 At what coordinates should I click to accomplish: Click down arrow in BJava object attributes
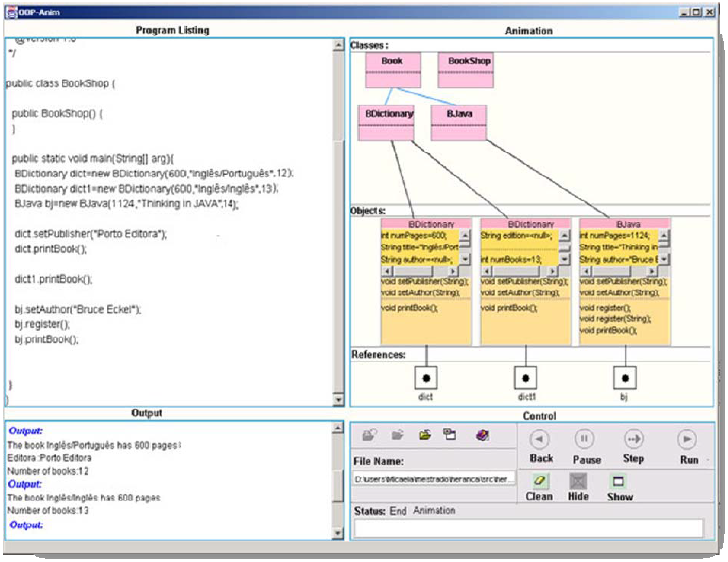(664, 259)
